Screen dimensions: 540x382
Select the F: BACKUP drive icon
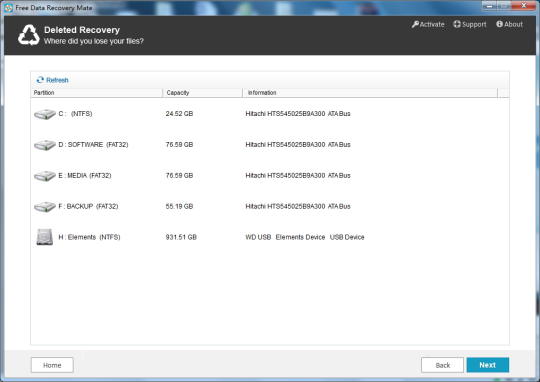point(45,207)
